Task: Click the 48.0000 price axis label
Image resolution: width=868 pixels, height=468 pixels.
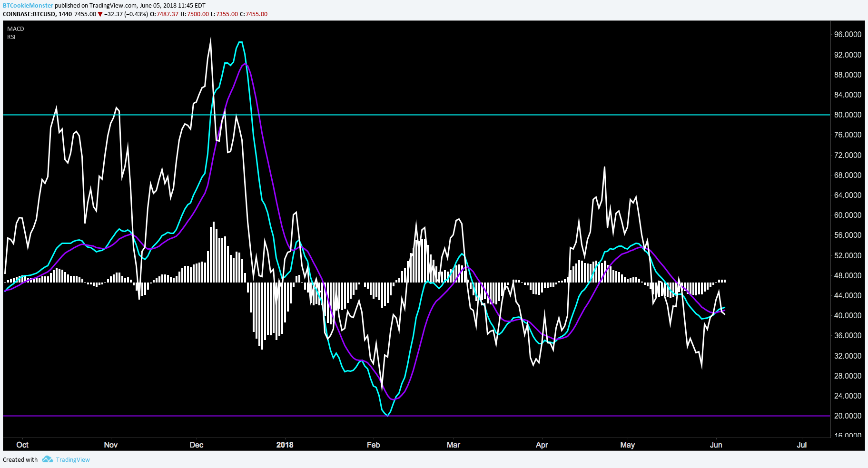Action: point(848,275)
